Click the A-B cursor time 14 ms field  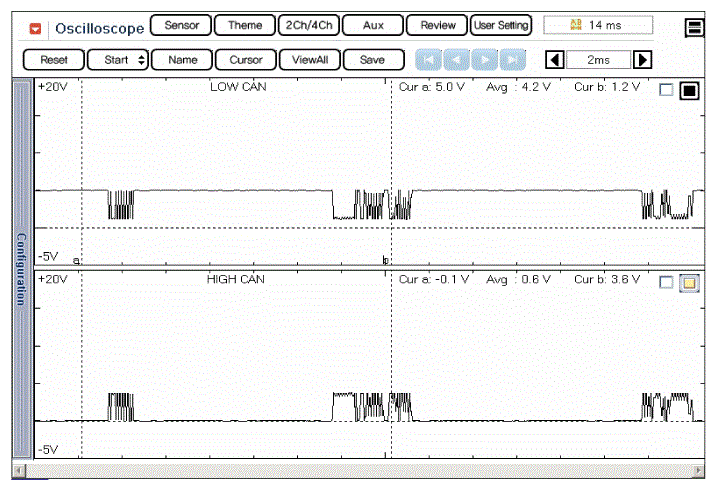coord(598,25)
